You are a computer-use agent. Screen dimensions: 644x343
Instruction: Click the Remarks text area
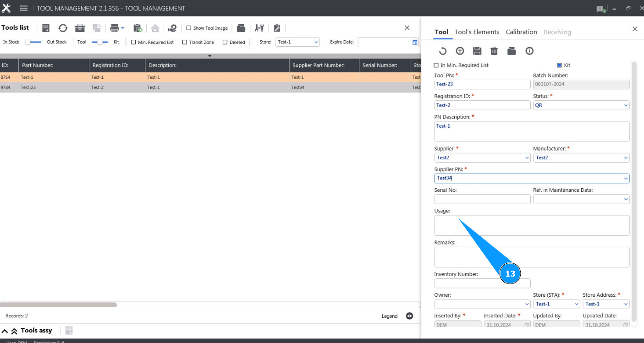click(x=532, y=257)
